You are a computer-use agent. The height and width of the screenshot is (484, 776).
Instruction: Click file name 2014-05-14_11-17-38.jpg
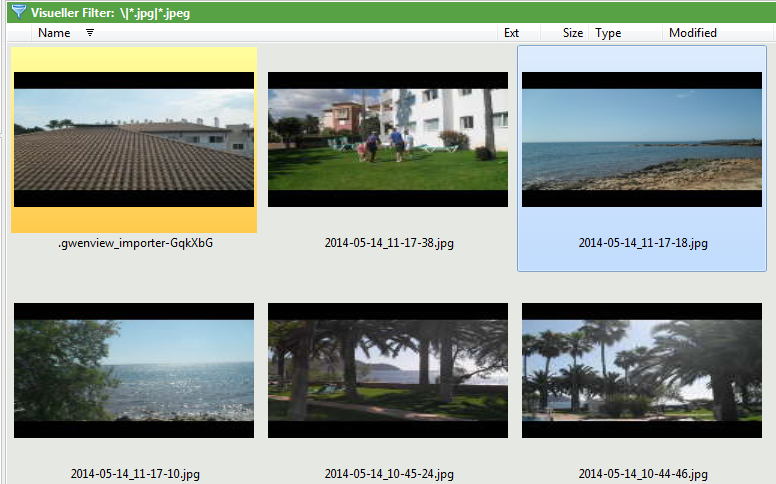point(389,243)
